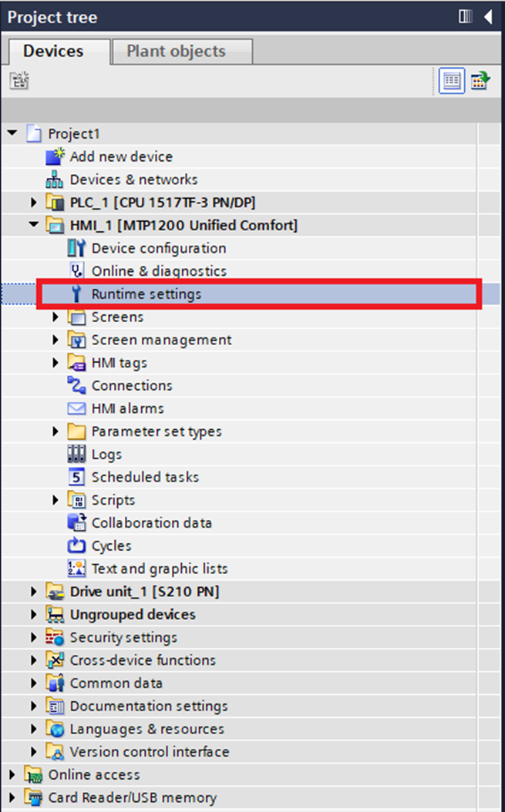Expand the Common data node

pyautogui.click(x=34, y=683)
